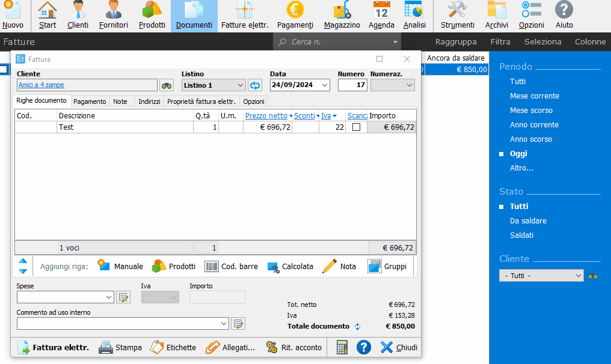
Task: Expand the Cerca n. search dropdown arrow
Action: (x=395, y=41)
